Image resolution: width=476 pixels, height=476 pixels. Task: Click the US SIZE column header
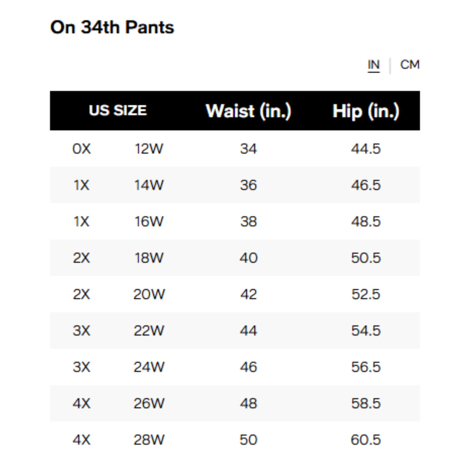pyautogui.click(x=118, y=110)
